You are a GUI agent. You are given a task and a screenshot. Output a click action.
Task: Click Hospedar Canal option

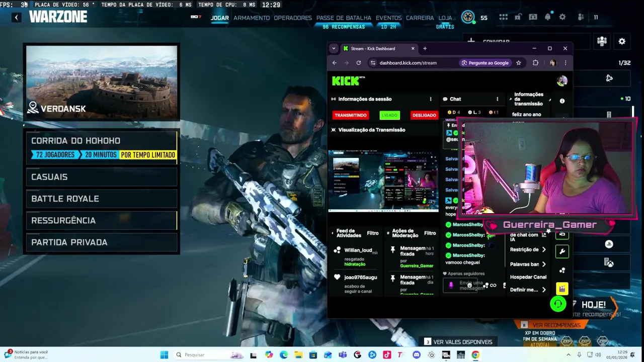point(528,277)
